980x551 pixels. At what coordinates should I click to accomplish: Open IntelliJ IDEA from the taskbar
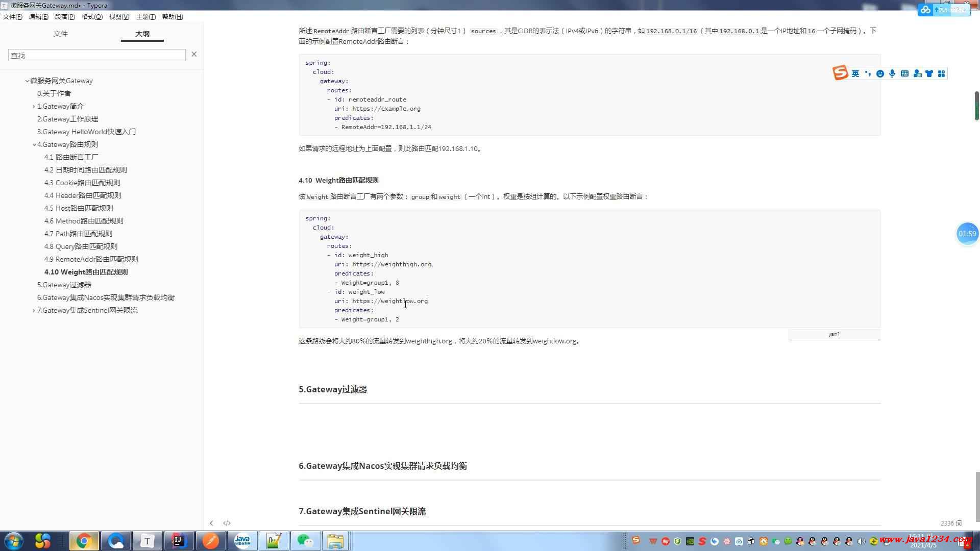click(x=179, y=541)
